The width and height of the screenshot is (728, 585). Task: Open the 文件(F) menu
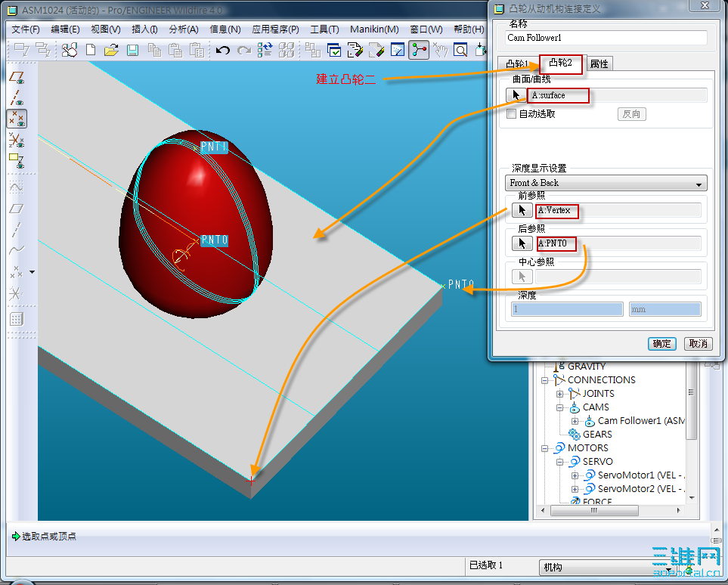26,29
